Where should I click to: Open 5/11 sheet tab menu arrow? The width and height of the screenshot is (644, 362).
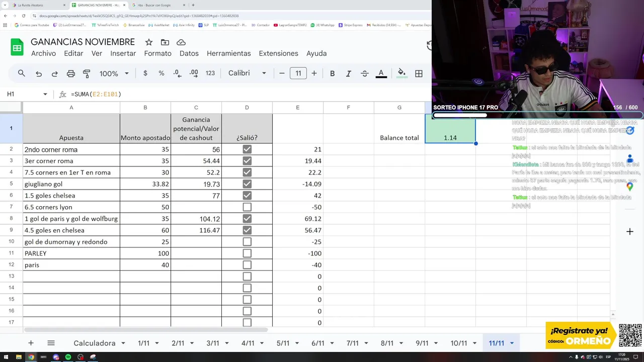point(296,343)
